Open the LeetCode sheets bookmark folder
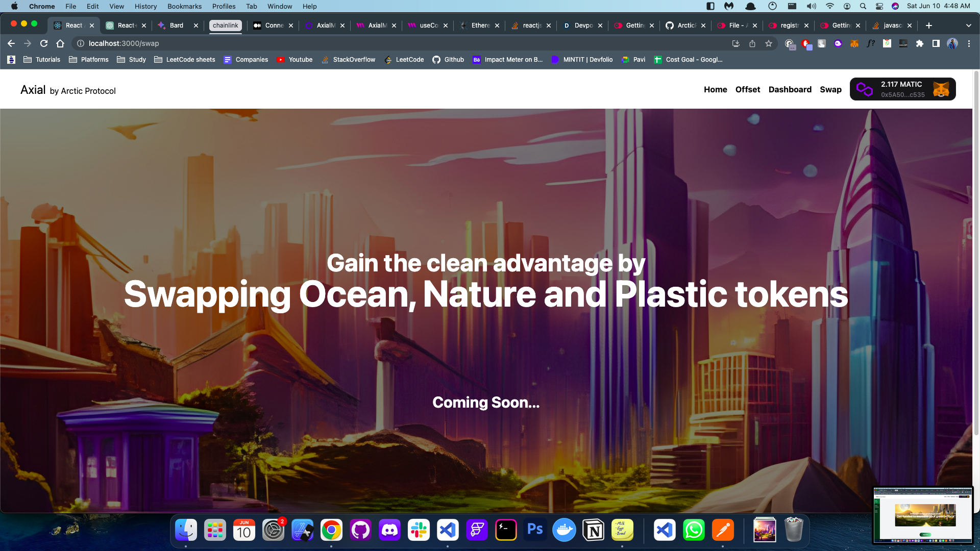 [185, 60]
